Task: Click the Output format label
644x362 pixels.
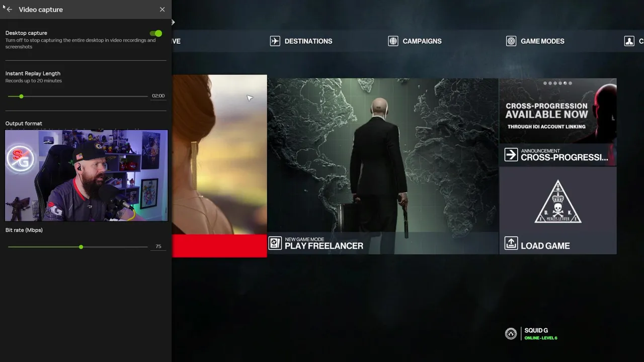Action: [x=24, y=123]
